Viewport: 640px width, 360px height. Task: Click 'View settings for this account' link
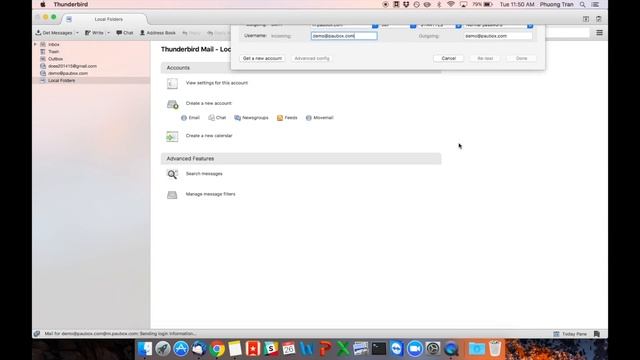point(217,83)
